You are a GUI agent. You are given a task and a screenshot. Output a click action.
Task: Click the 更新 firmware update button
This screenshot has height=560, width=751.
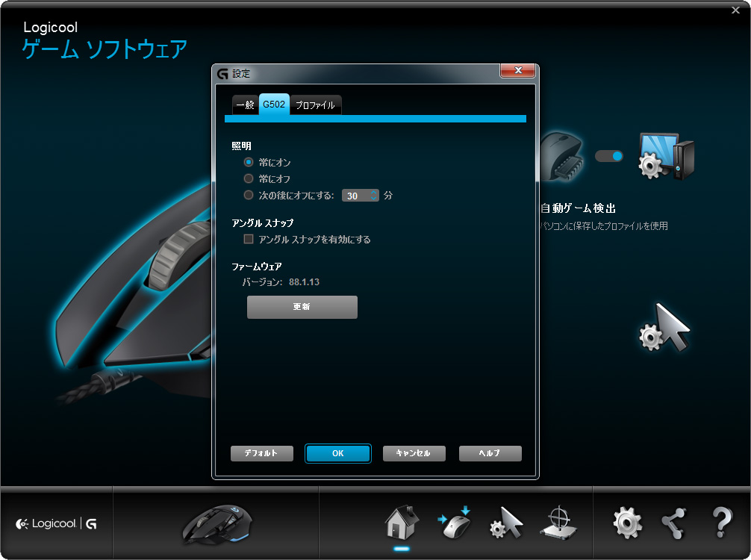point(302,307)
